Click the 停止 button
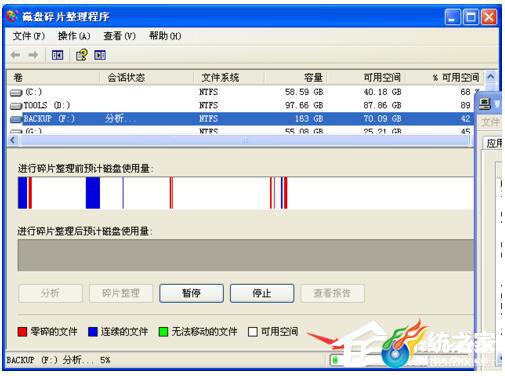 [x=262, y=293]
